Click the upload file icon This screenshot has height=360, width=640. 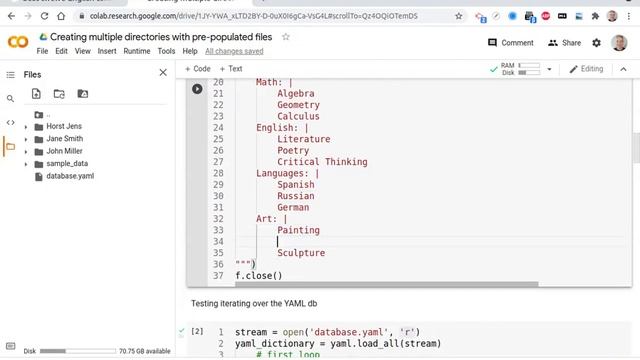pos(36,94)
